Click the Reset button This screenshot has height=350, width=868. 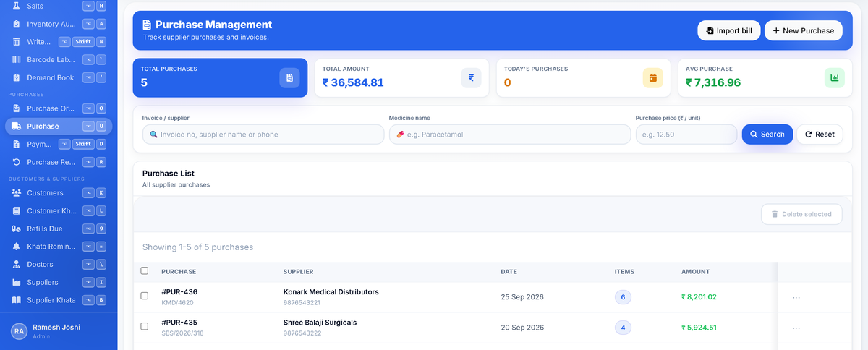point(820,135)
